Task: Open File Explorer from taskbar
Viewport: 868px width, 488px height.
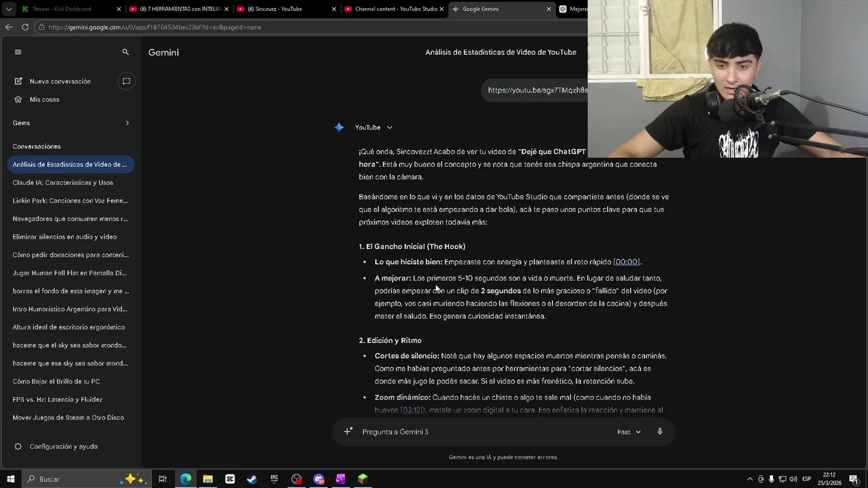Action: tap(208, 479)
